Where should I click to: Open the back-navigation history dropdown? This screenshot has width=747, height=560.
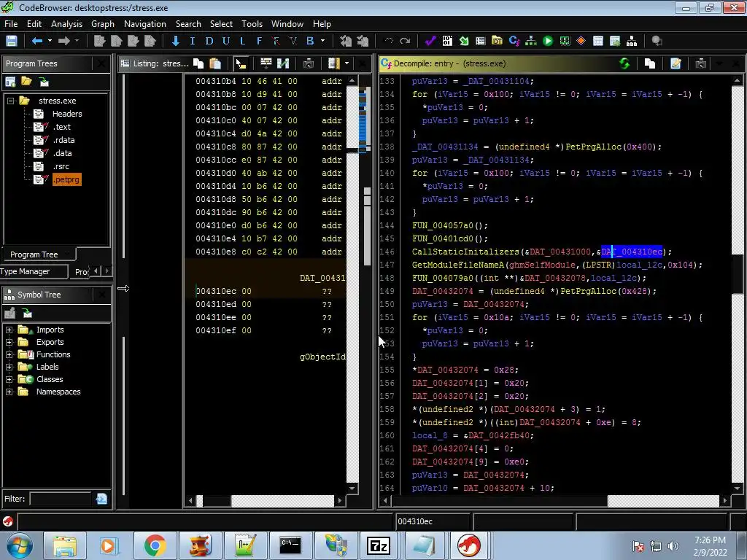50,41
